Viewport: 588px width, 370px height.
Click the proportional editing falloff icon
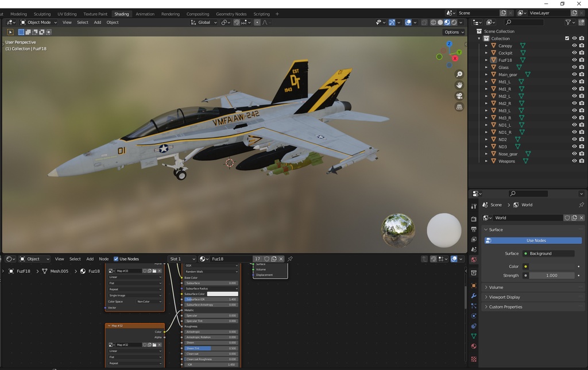tap(265, 22)
